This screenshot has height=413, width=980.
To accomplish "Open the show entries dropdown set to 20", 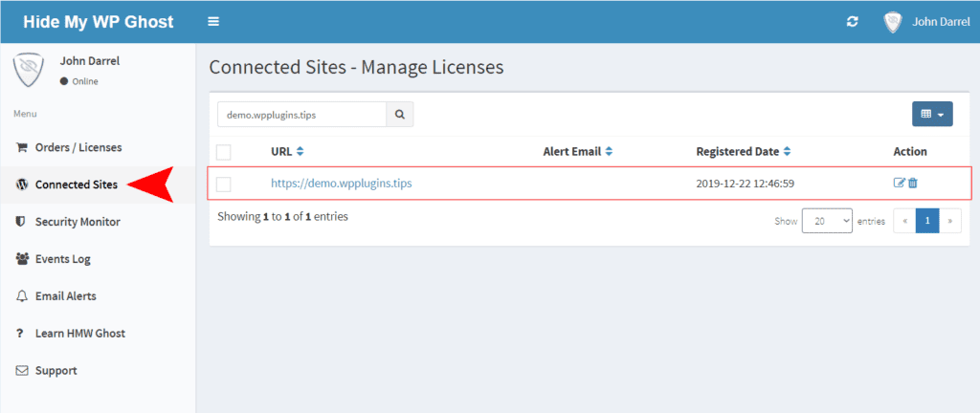I will point(827,221).
